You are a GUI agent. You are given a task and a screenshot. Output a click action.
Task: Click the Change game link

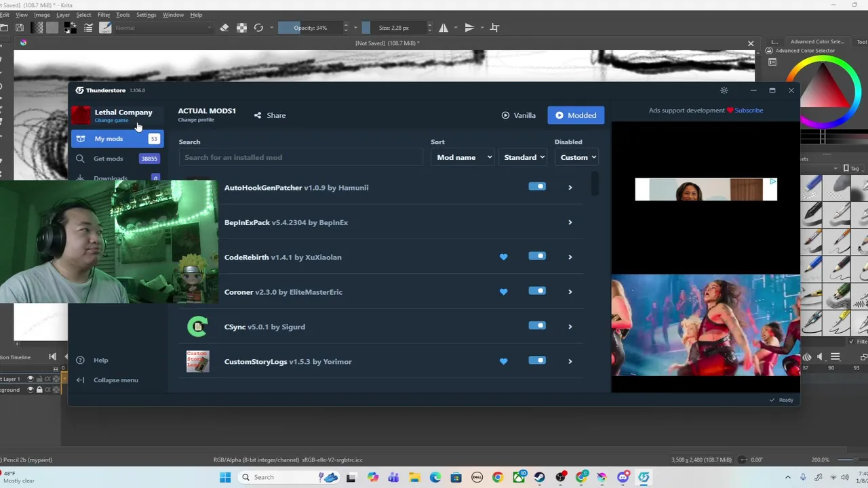(x=111, y=121)
